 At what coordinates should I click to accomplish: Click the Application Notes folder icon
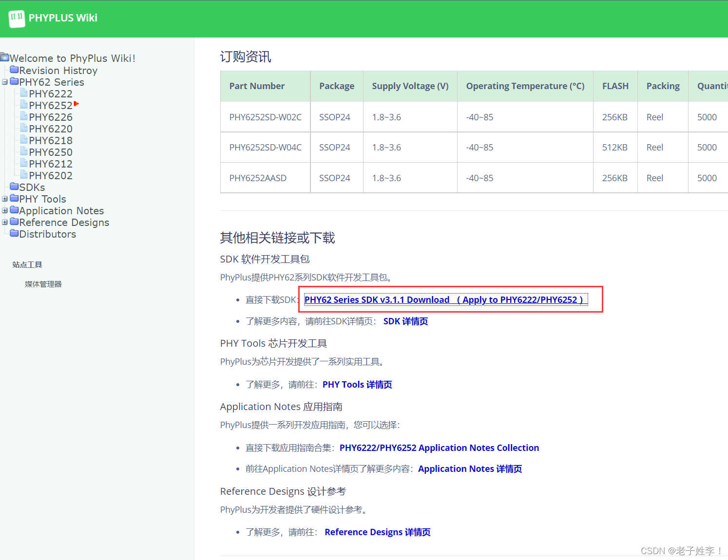[x=14, y=210]
